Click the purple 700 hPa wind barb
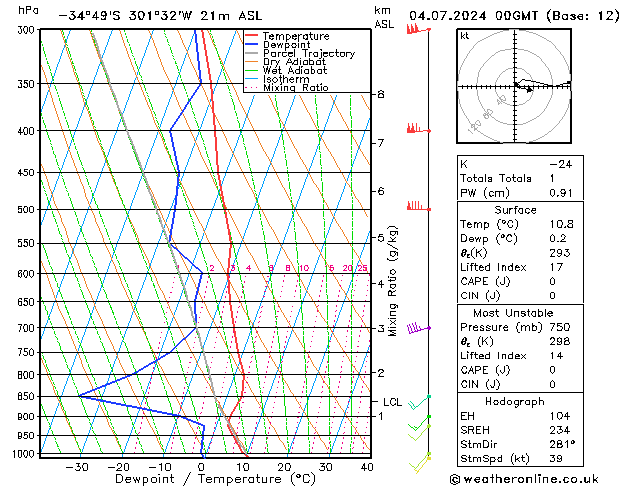This screenshot has width=629, height=486. (x=418, y=328)
